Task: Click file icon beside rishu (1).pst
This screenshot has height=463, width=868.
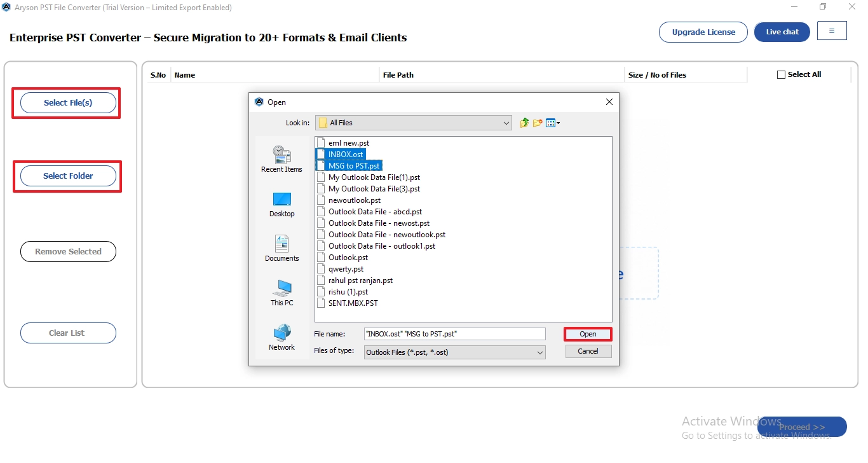Action: [x=321, y=292]
